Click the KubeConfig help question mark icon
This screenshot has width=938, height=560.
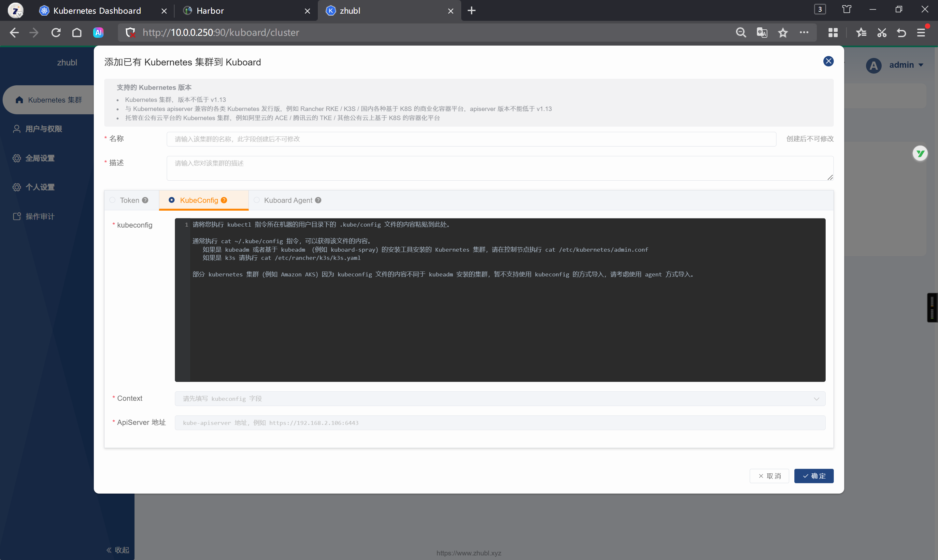click(x=224, y=200)
